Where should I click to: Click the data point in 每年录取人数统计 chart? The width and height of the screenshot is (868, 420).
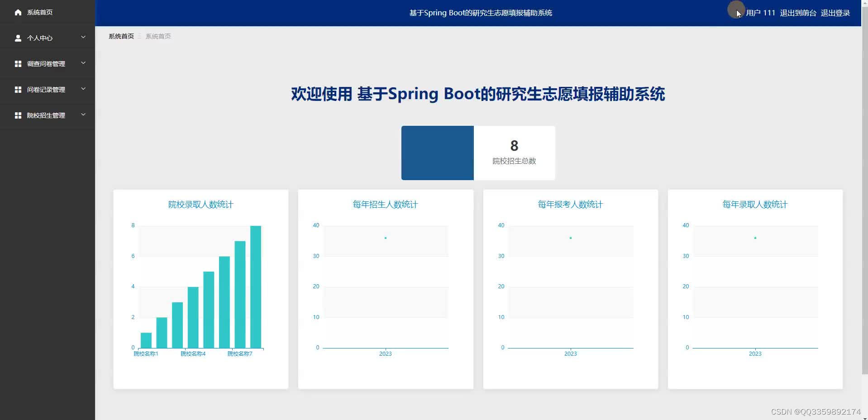click(755, 238)
